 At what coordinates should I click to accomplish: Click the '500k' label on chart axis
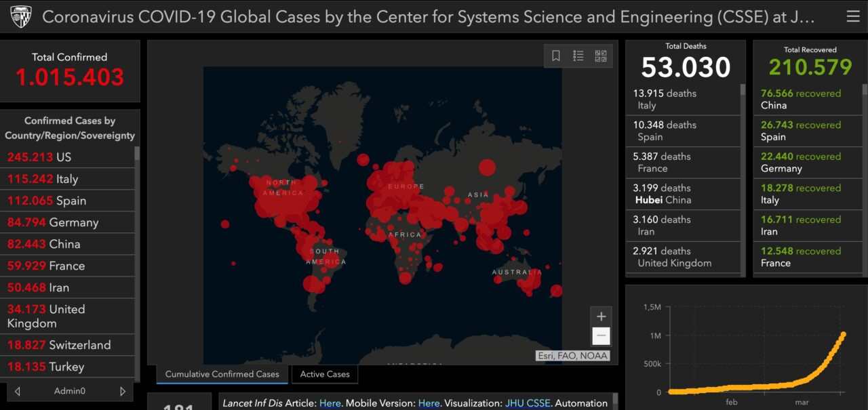click(x=651, y=364)
